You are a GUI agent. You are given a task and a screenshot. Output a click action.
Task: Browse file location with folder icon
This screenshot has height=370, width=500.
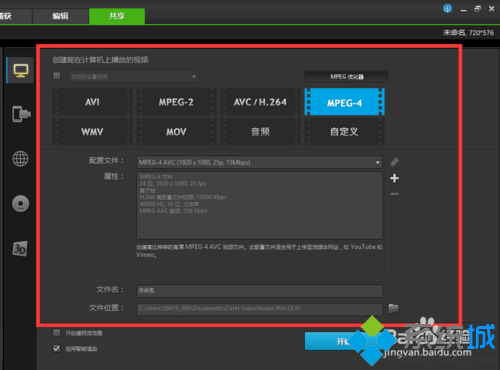[x=394, y=308]
